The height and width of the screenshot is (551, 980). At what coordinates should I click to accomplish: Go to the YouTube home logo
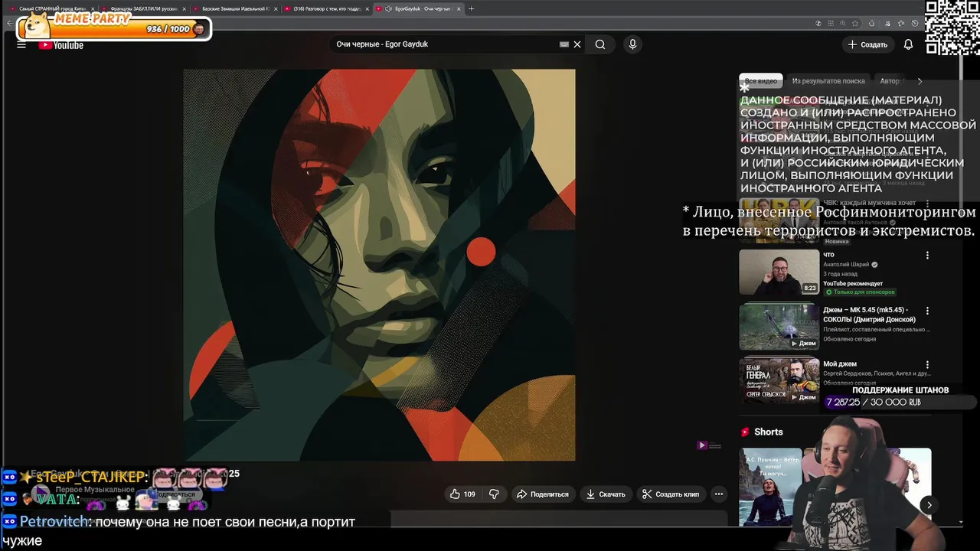pyautogui.click(x=61, y=45)
